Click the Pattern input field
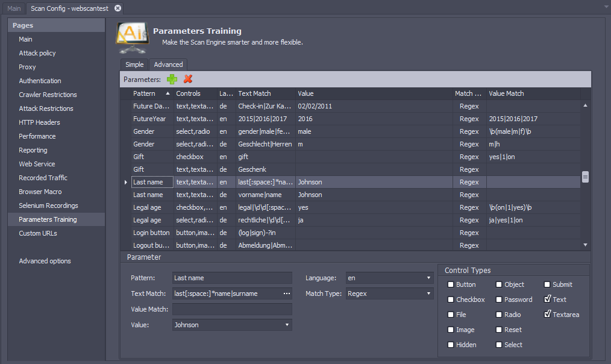 point(232,278)
